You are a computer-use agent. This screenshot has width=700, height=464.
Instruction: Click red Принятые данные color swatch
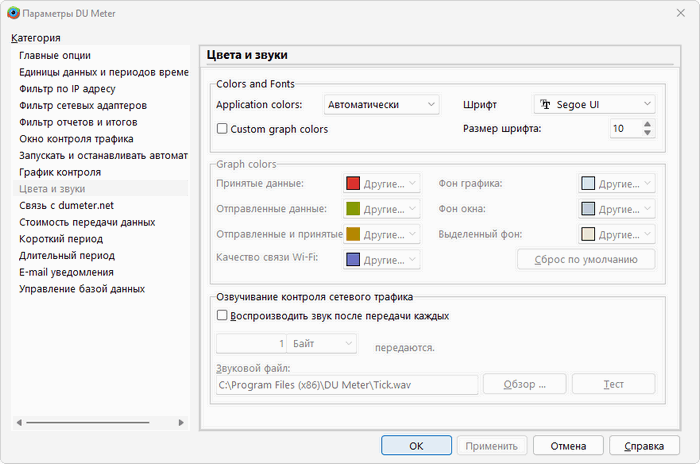coord(353,184)
